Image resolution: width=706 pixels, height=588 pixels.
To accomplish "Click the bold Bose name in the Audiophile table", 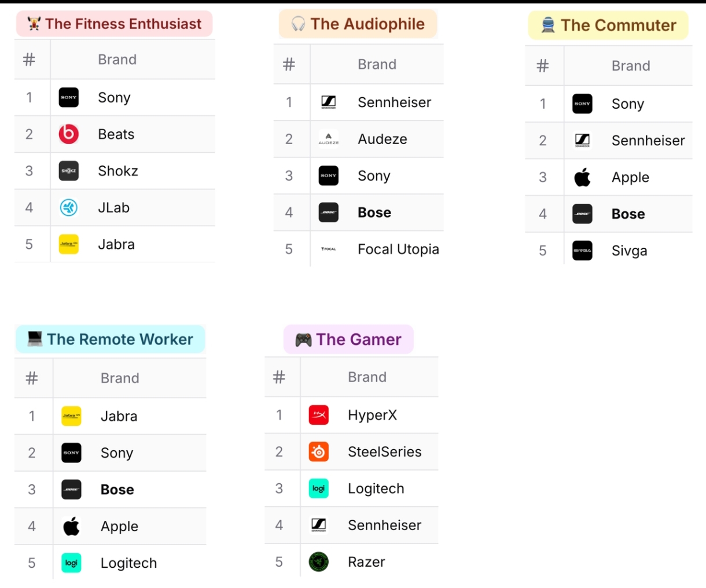I will coord(374,212).
